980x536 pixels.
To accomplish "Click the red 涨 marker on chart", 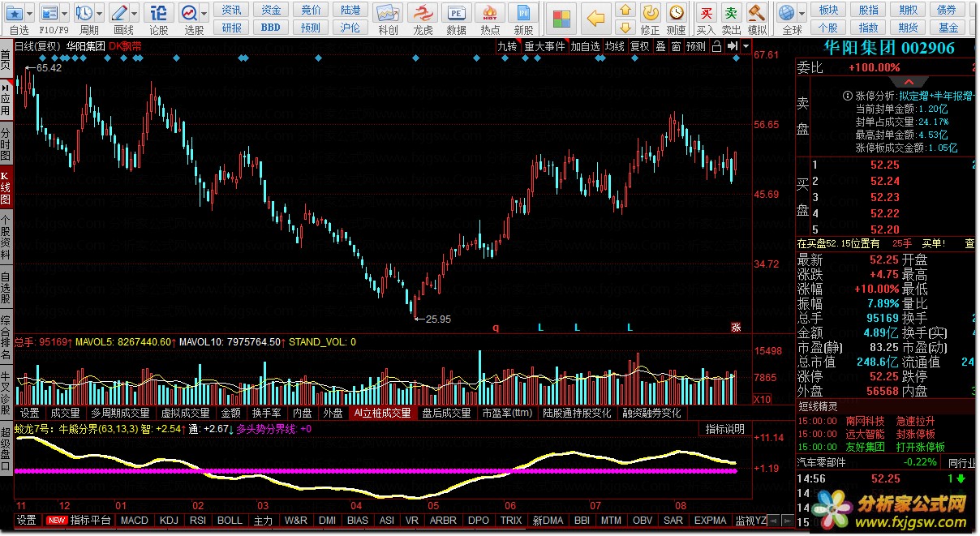I will coord(736,327).
